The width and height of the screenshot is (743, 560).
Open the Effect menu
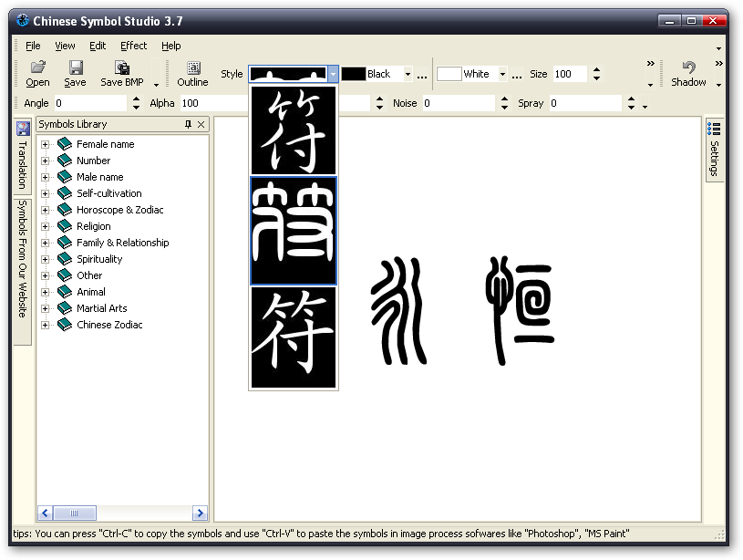click(134, 46)
